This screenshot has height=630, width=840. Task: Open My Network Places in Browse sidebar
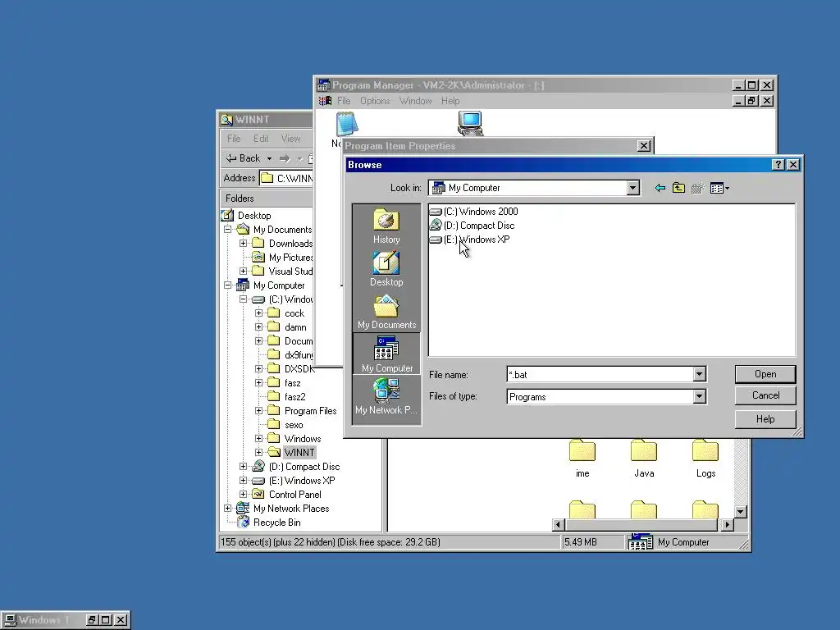[x=386, y=396]
